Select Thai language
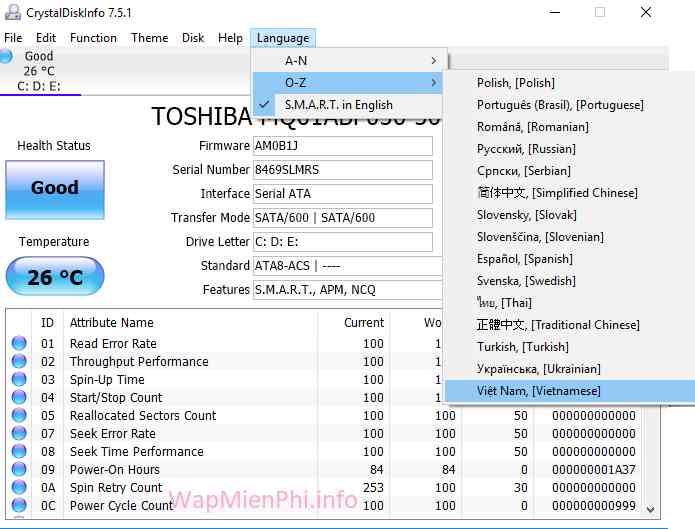Image resolution: width=695 pixels, height=529 pixels. click(x=570, y=302)
